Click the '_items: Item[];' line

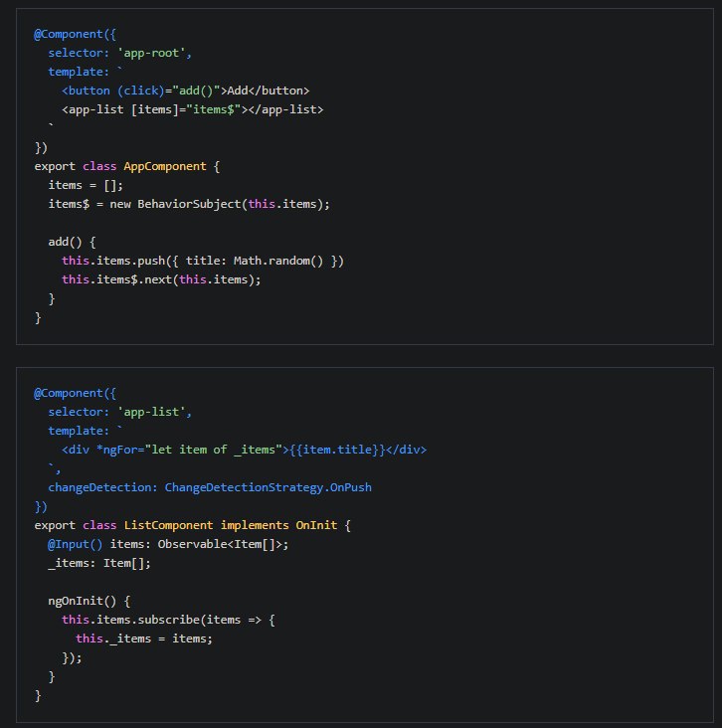(99, 563)
